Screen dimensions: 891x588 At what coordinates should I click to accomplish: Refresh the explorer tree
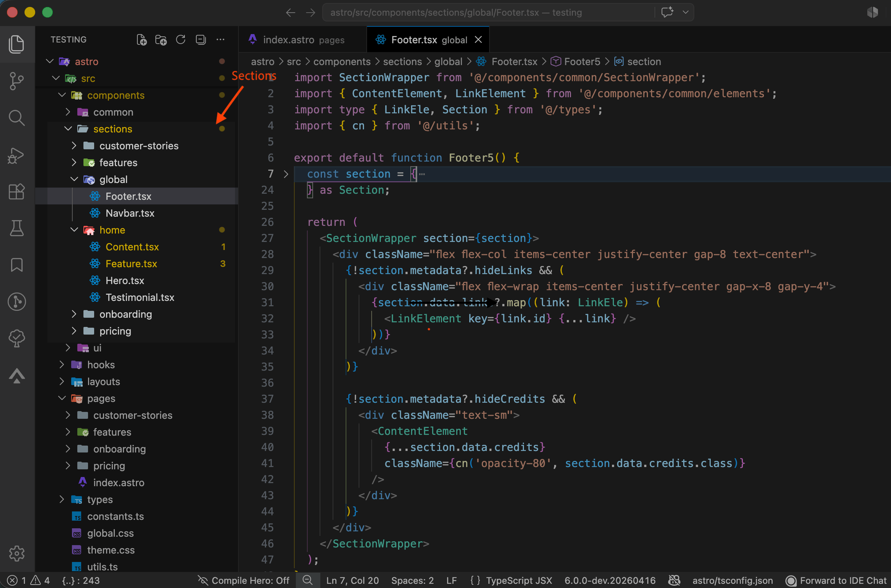click(181, 39)
